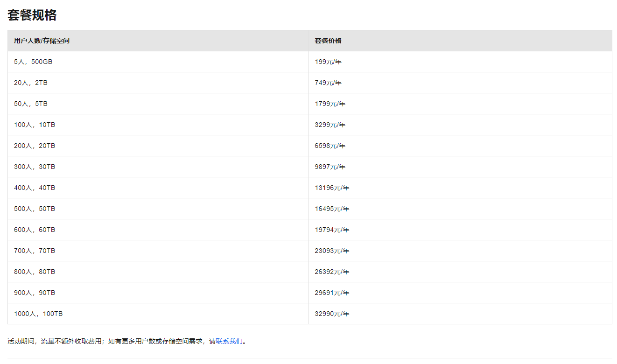
Task: Select the 50人，5TB plan cell
Action: tap(31, 104)
